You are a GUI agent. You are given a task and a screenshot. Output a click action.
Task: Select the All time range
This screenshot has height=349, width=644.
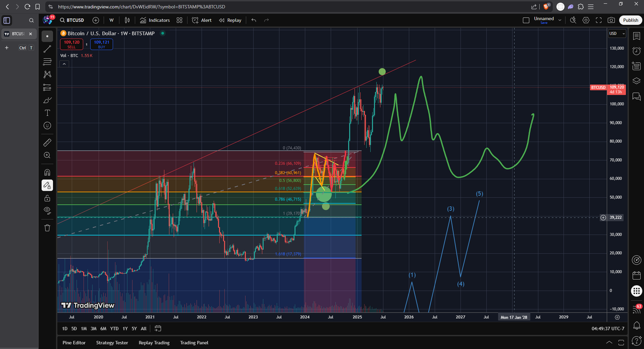click(144, 328)
